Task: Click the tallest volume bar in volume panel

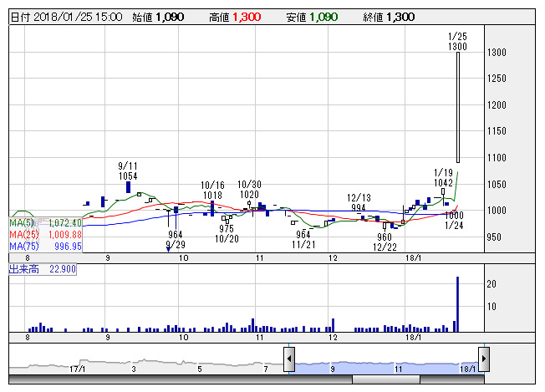Action: coord(457,303)
